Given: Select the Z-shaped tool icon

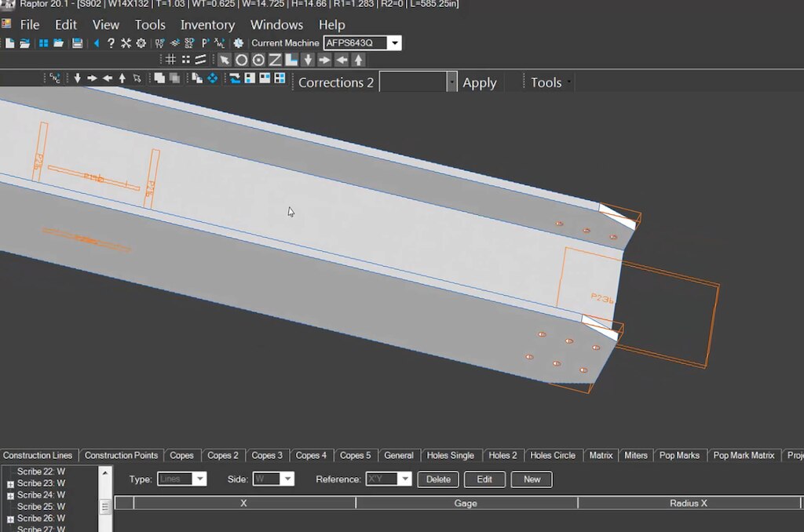Looking at the screenshot, I should [275, 60].
